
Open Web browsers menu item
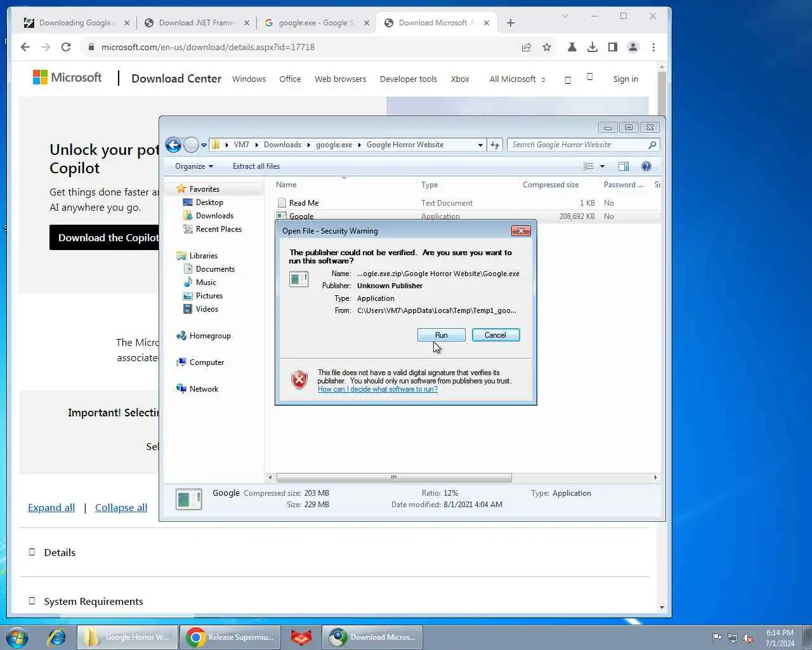point(340,79)
